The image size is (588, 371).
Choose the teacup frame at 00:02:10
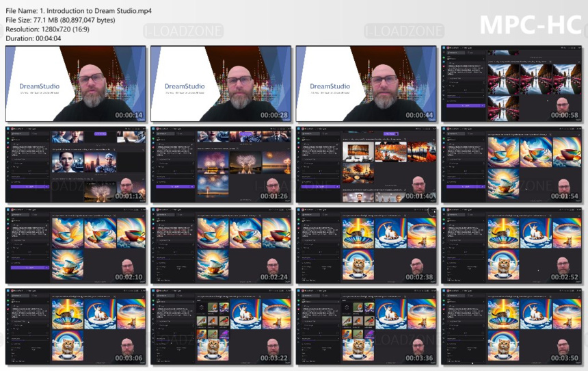pyautogui.click(x=76, y=246)
